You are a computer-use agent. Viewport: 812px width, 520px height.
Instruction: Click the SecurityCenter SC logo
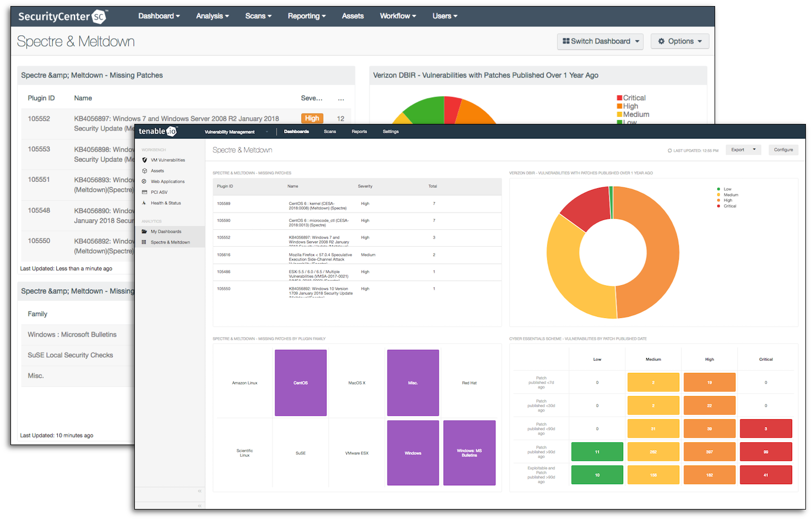[62, 17]
